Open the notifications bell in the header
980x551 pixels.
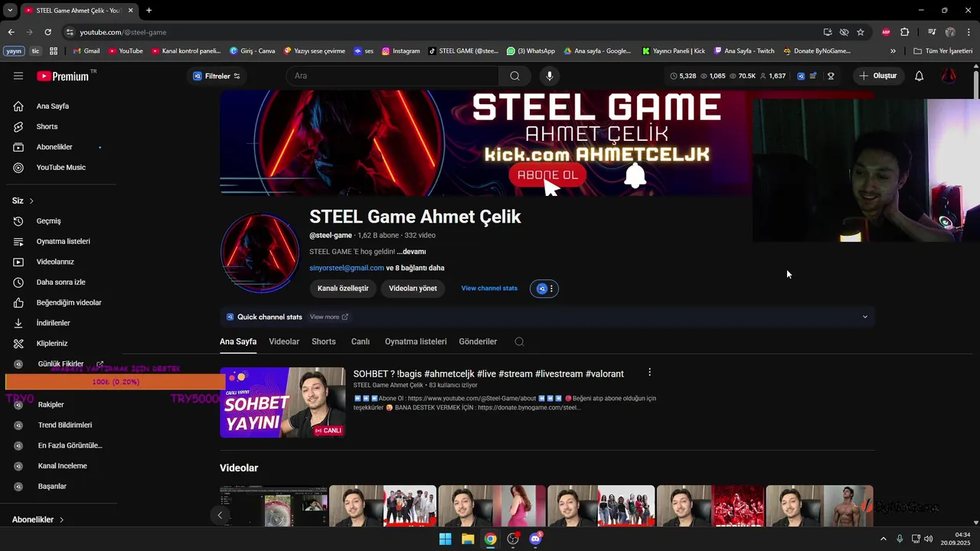pos(920,76)
